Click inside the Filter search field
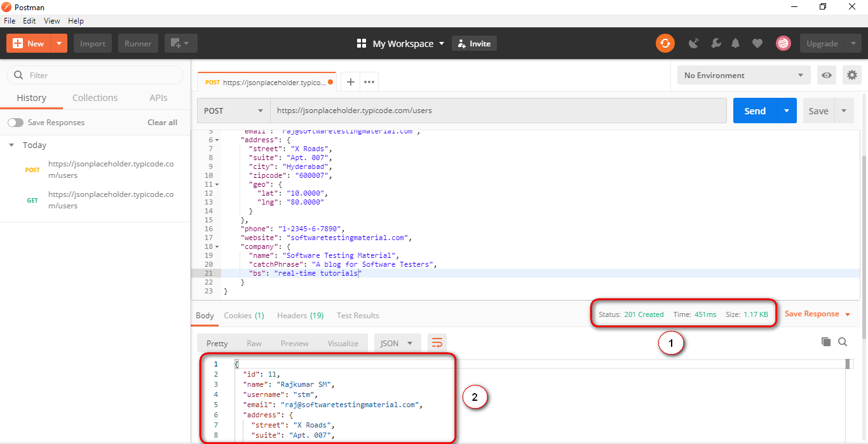The image size is (868, 444). [94, 75]
